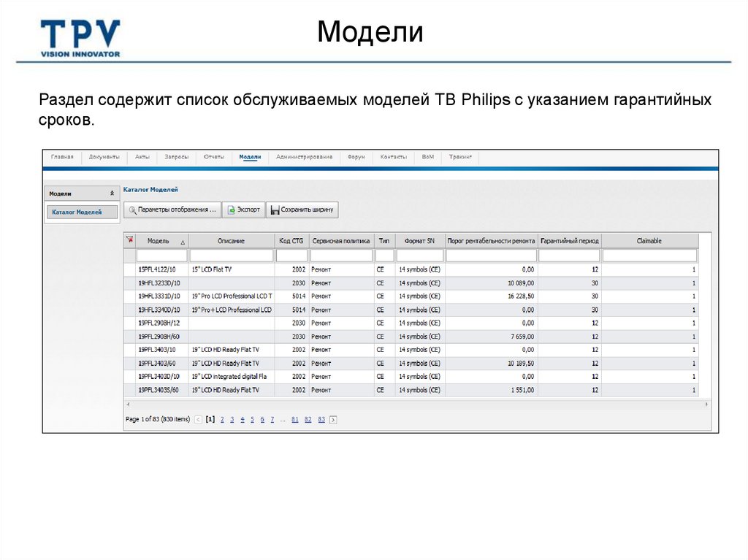Click the horizontal scrollbar under the table
Image resolution: width=748 pixels, height=560 pixels.
[x=416, y=404]
